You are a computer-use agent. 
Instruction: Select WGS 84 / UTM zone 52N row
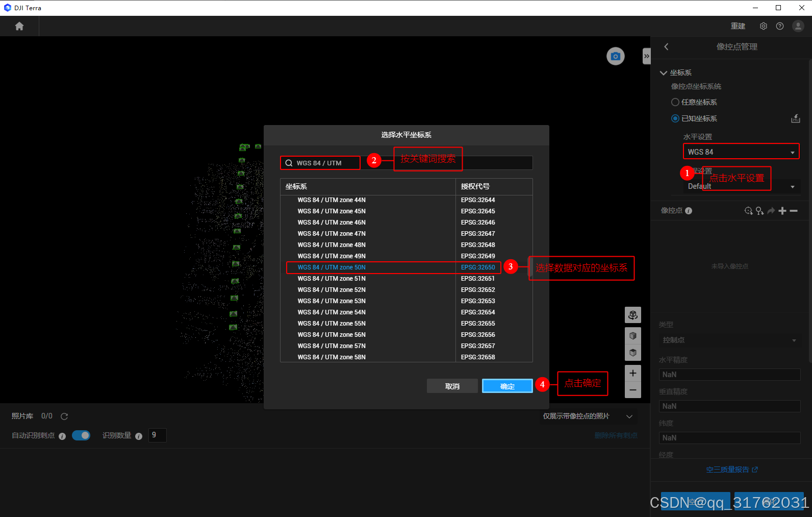407,290
